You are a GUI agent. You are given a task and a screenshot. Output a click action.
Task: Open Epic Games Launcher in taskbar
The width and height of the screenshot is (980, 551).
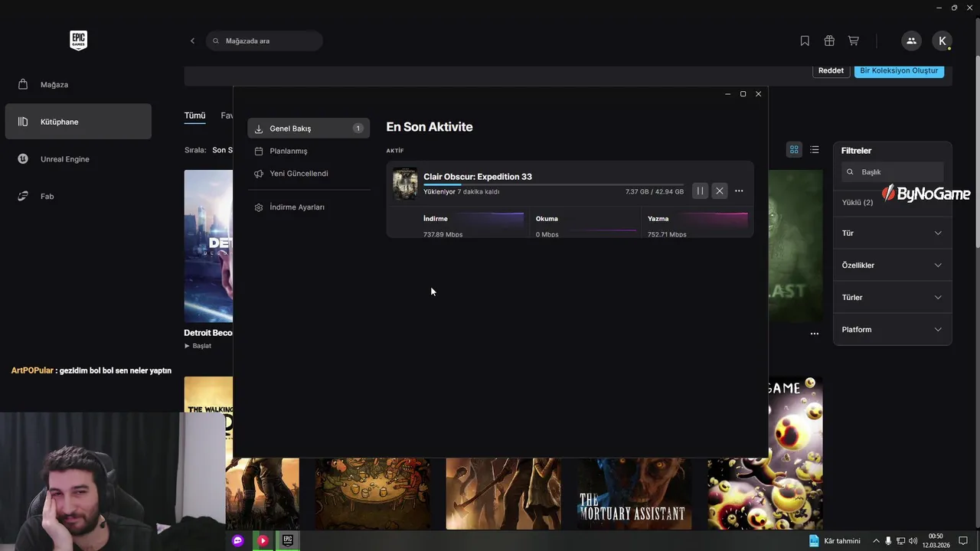[x=288, y=540]
